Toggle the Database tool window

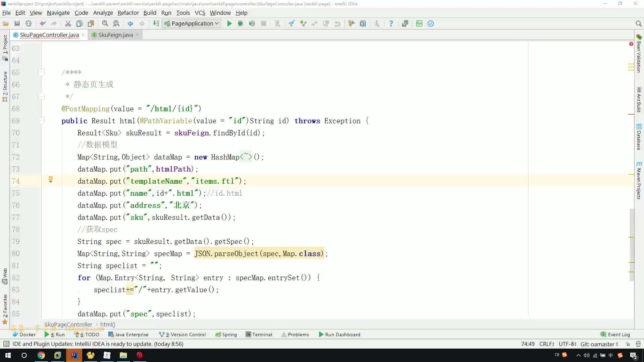point(639,137)
